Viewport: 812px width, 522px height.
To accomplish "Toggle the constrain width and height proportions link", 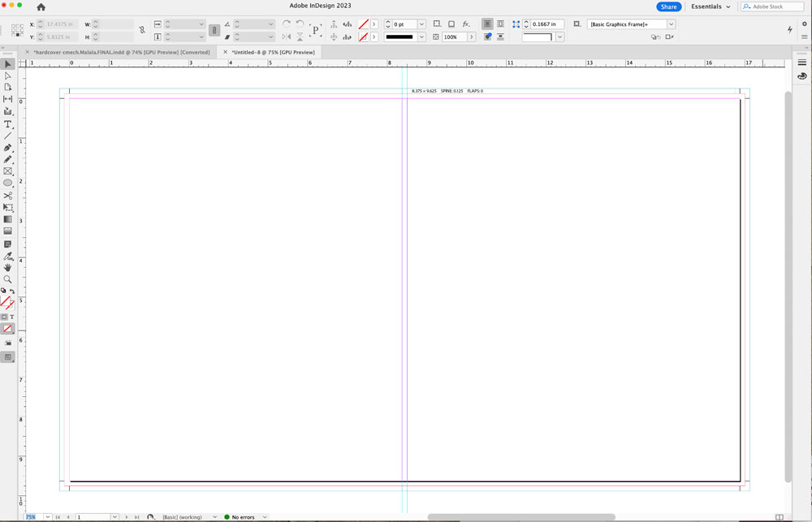I will [142, 30].
